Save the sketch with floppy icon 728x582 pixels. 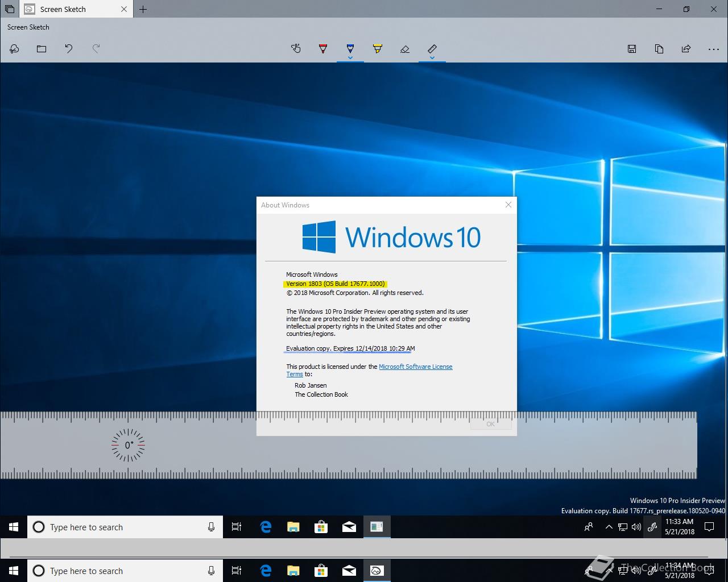[x=632, y=49]
